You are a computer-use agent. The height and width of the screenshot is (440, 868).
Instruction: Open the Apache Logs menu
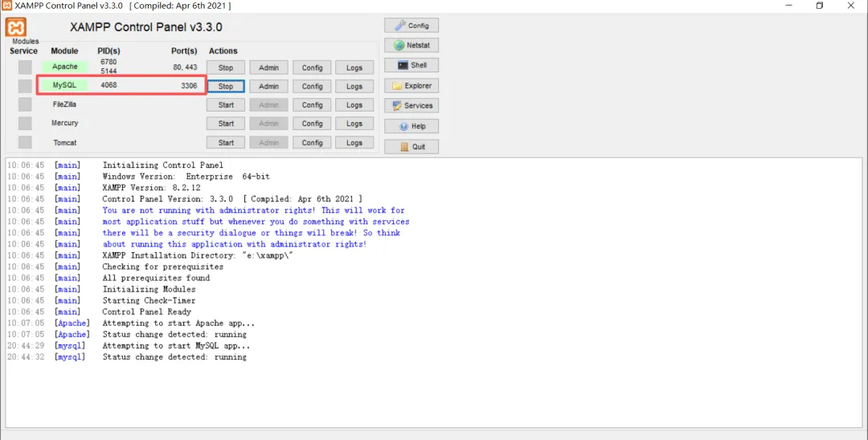354,67
